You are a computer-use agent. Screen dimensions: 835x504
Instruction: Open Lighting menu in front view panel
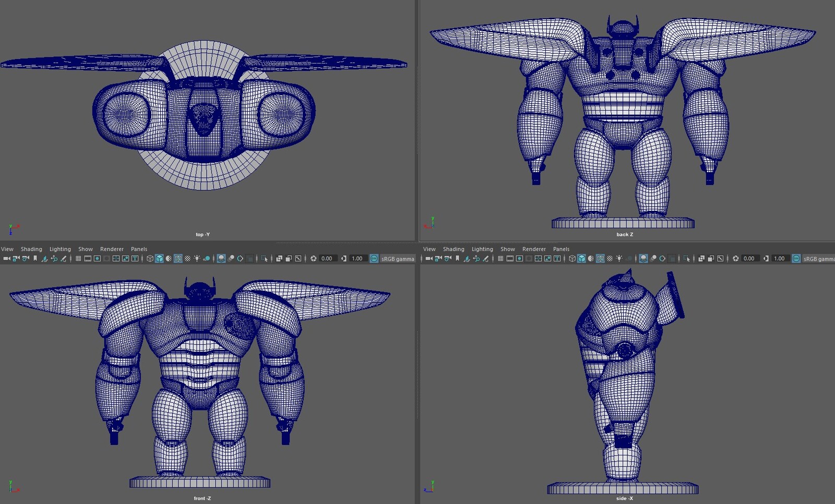point(60,249)
